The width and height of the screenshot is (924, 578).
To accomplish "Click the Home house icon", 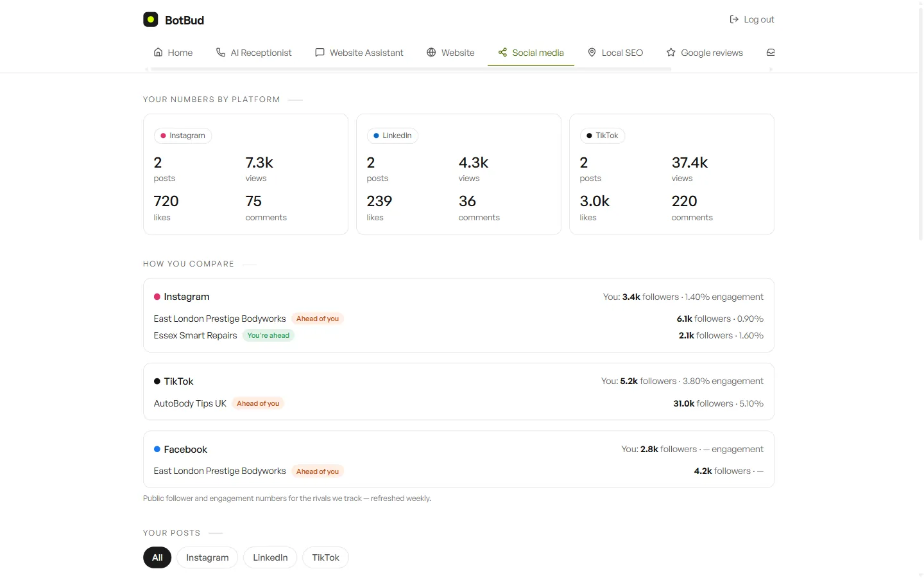I will coord(158,52).
